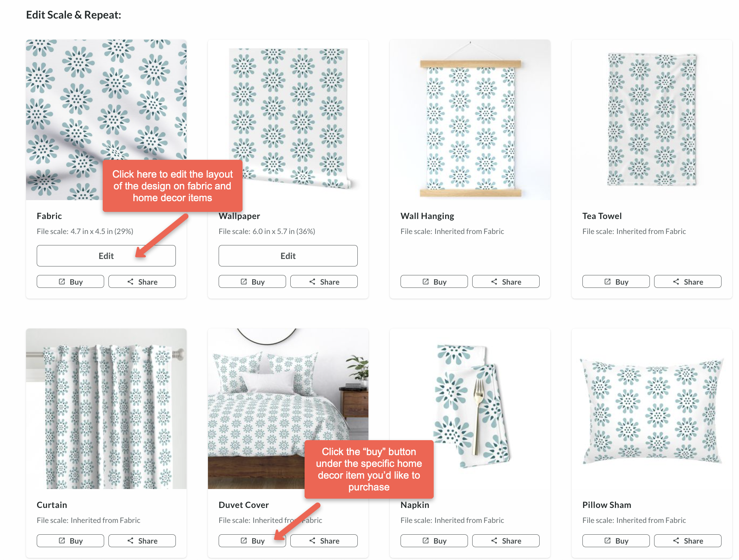Click the Wallpaper Edit button
Viewport: 739px width, 560px height.
point(288,255)
